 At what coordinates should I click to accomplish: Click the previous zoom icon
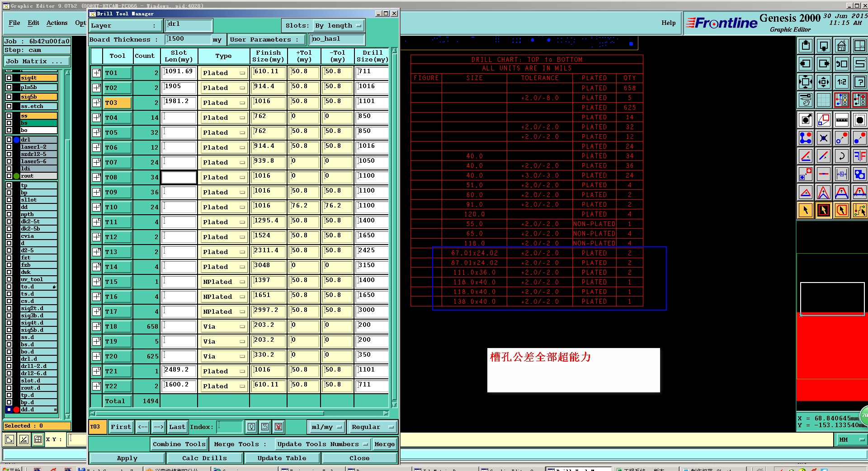pos(841,64)
